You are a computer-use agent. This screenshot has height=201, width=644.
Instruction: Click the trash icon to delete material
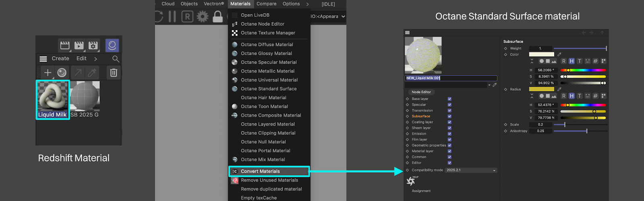(114, 73)
